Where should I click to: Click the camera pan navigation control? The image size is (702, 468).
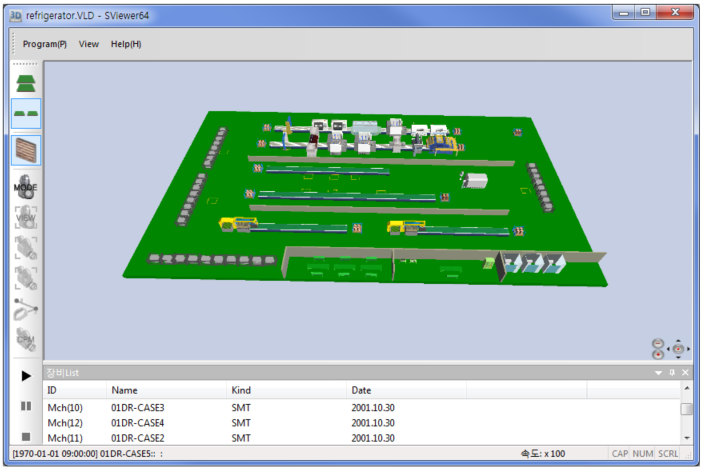[x=679, y=348]
